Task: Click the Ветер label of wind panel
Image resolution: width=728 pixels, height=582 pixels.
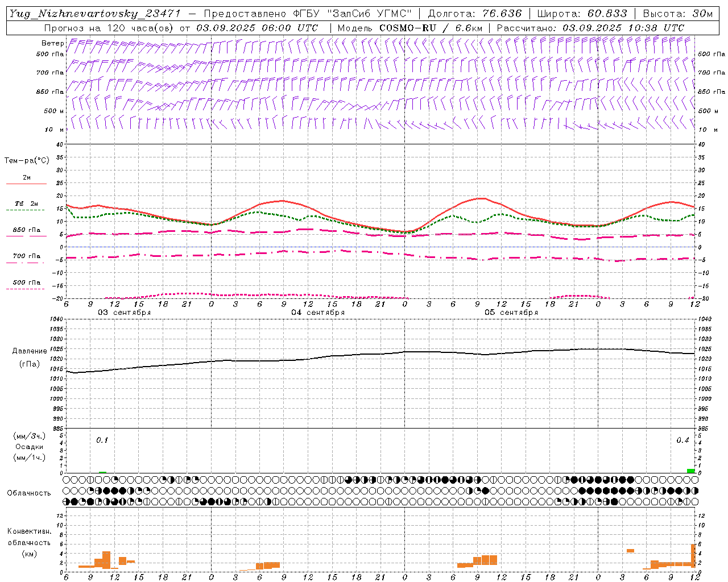Action: point(52,43)
